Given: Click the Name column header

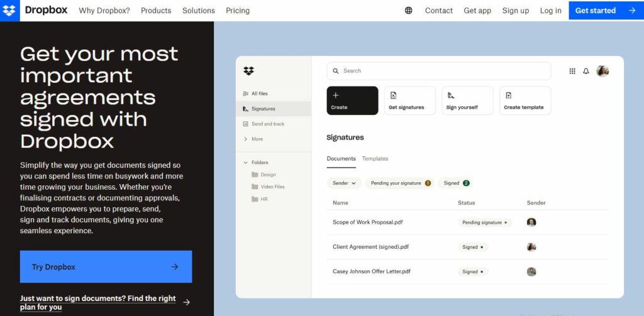Looking at the screenshot, I should click(x=340, y=203).
